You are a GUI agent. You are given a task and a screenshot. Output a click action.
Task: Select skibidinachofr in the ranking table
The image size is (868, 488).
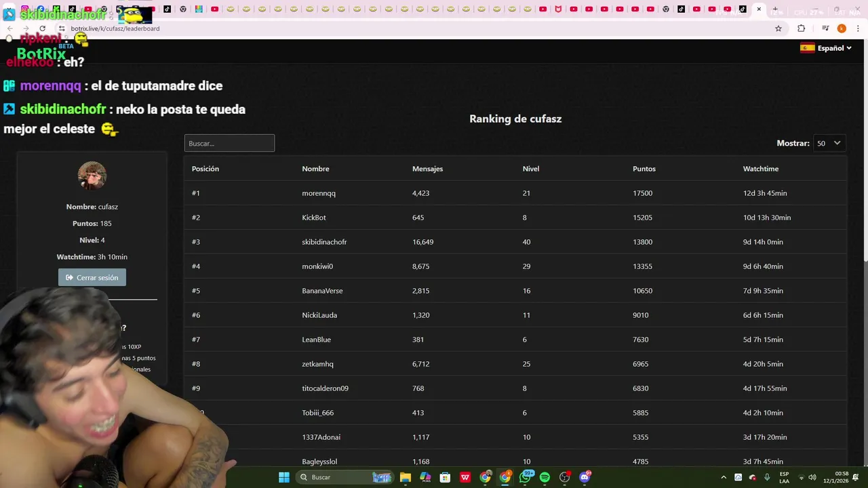coord(324,242)
